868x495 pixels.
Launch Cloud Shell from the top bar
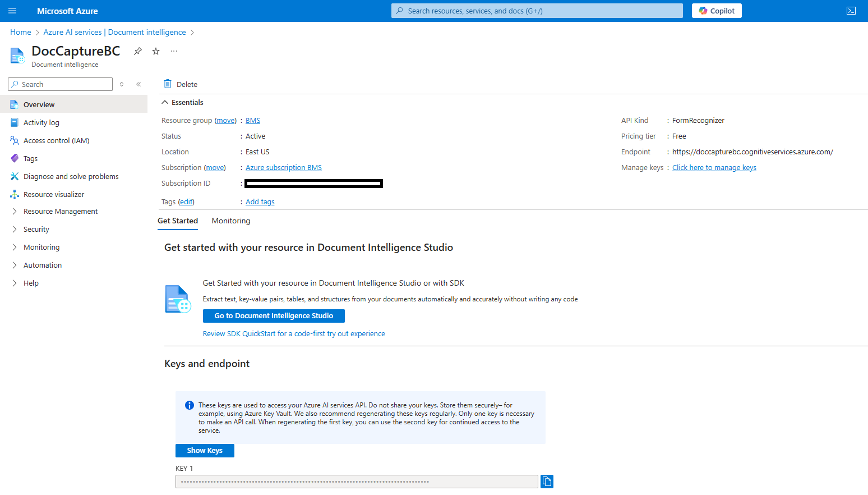point(851,11)
